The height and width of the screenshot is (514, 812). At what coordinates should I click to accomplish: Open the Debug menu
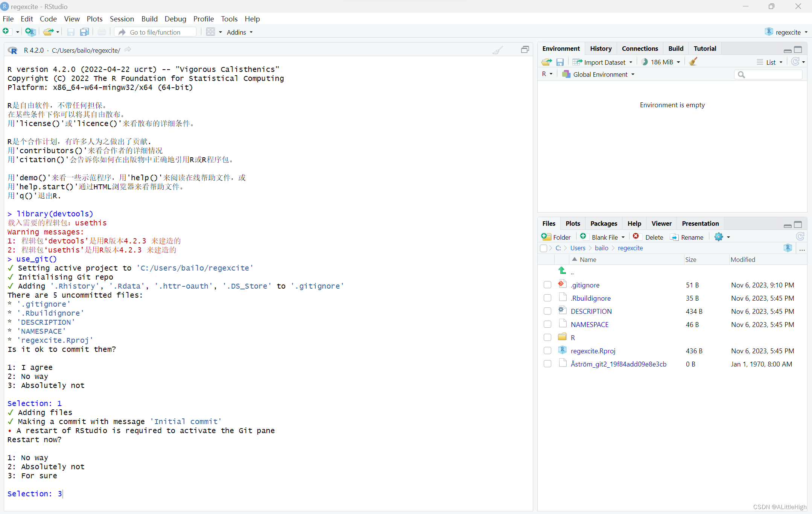coord(175,19)
